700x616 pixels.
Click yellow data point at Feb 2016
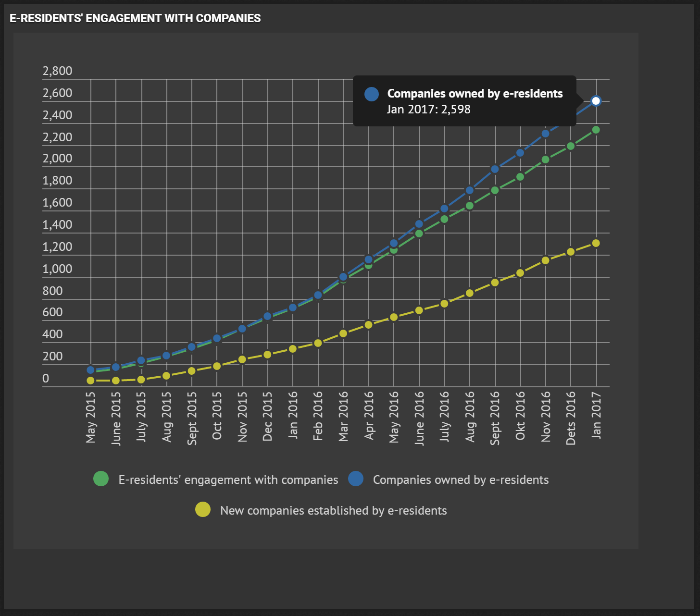[318, 343]
